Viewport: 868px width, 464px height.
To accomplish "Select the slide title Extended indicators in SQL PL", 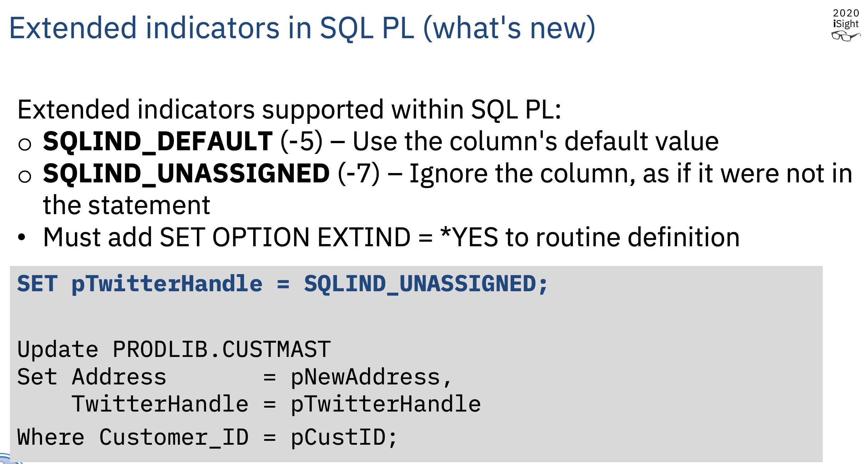I will pyautogui.click(x=302, y=28).
